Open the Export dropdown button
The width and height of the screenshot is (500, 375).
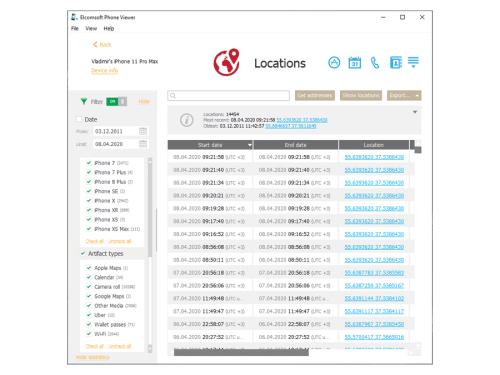(x=404, y=95)
